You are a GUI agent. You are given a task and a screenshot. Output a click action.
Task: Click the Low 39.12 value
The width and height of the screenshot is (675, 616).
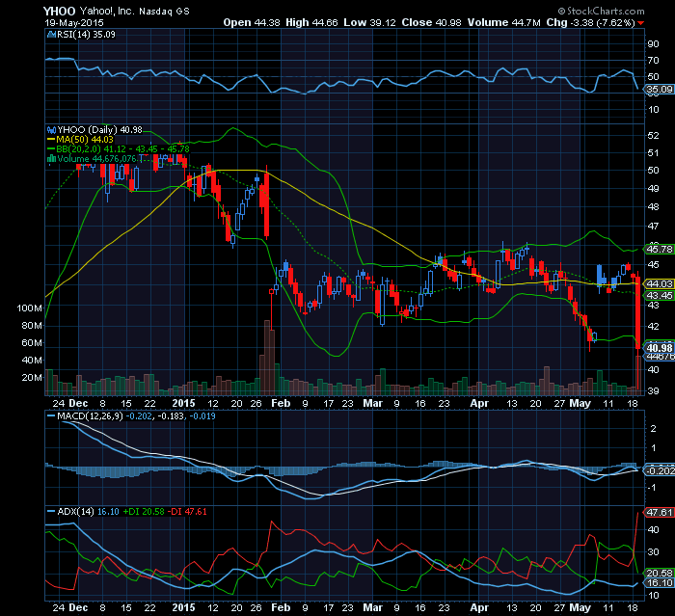click(x=369, y=22)
